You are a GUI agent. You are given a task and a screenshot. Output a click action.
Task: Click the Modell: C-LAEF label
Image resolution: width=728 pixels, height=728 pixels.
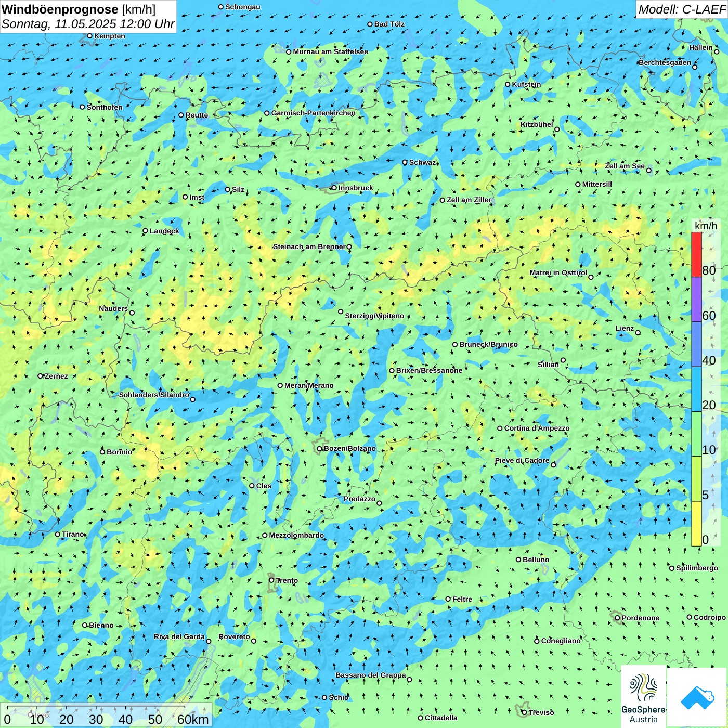tap(682, 9)
